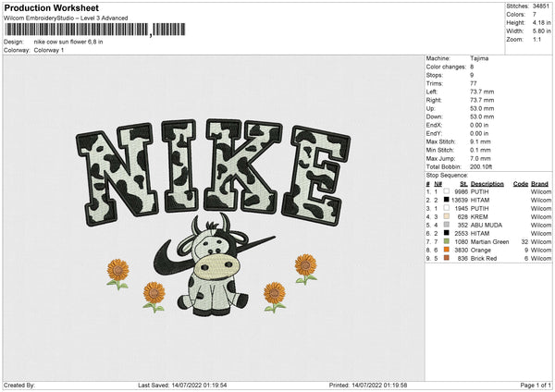Select the orange swatch for Orange
The height and width of the screenshot is (392, 555).
tap(447, 250)
